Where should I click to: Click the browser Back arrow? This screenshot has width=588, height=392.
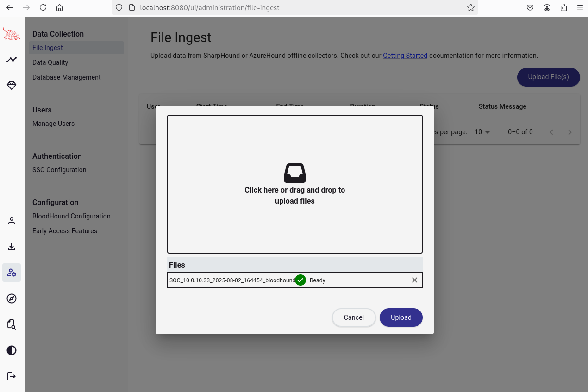pyautogui.click(x=10, y=7)
